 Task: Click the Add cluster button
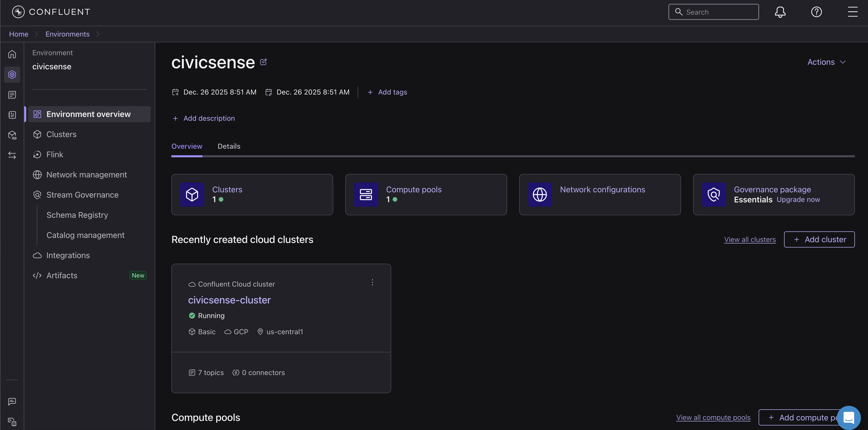[x=819, y=240]
